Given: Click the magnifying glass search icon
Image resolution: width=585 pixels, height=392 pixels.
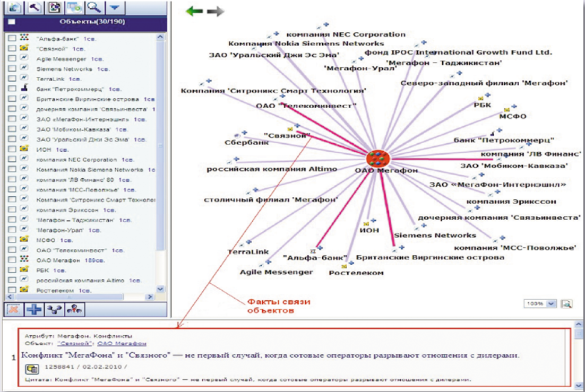Looking at the screenshot, I should (x=94, y=7).
